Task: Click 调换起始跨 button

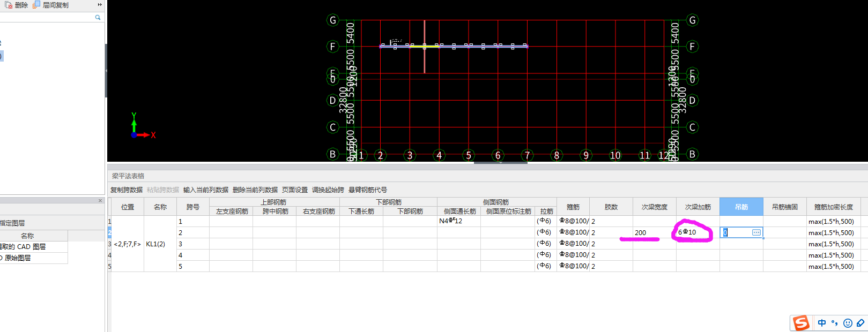Action: 328,190
